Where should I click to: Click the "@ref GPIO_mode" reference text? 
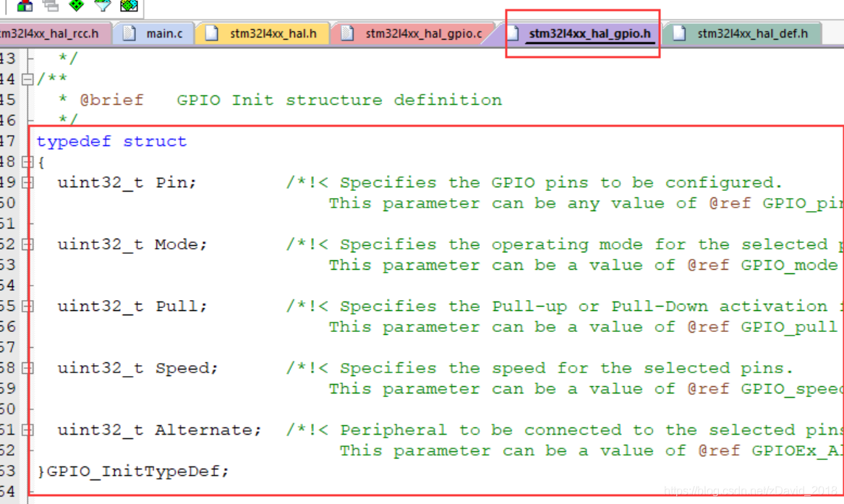[762, 265]
